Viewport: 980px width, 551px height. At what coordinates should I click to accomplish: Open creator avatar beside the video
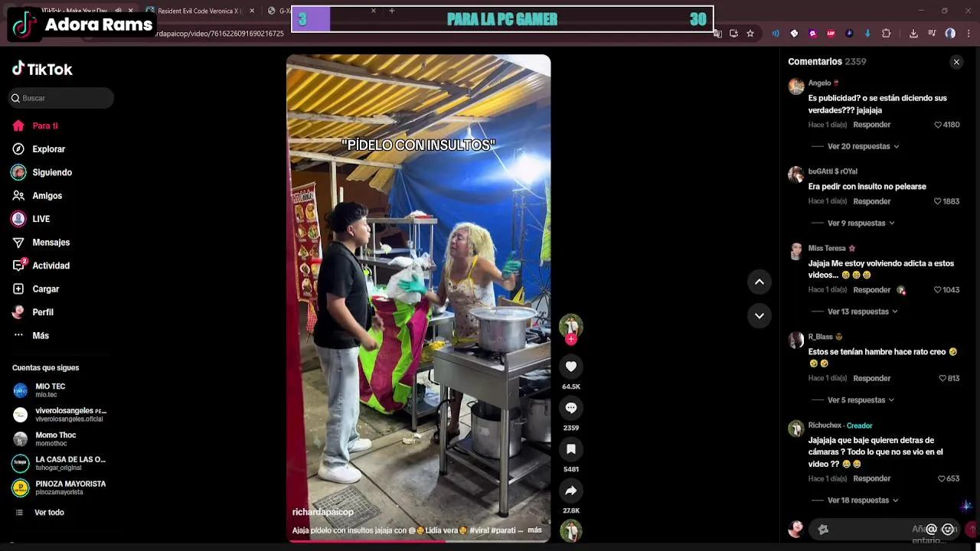(570, 325)
